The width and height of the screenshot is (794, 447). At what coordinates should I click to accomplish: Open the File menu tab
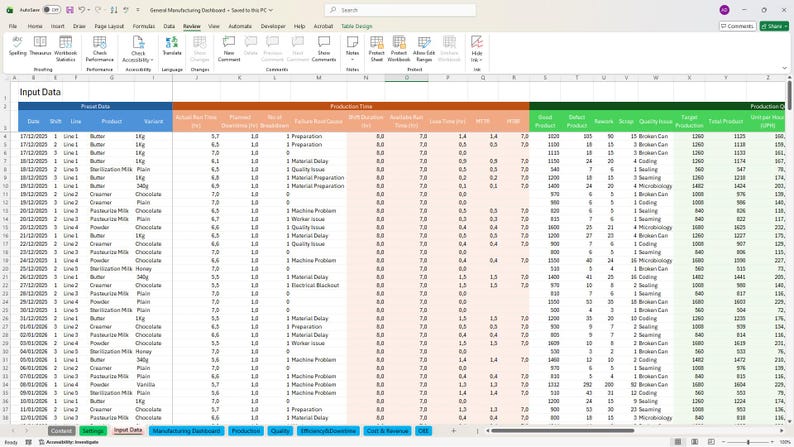(13, 26)
